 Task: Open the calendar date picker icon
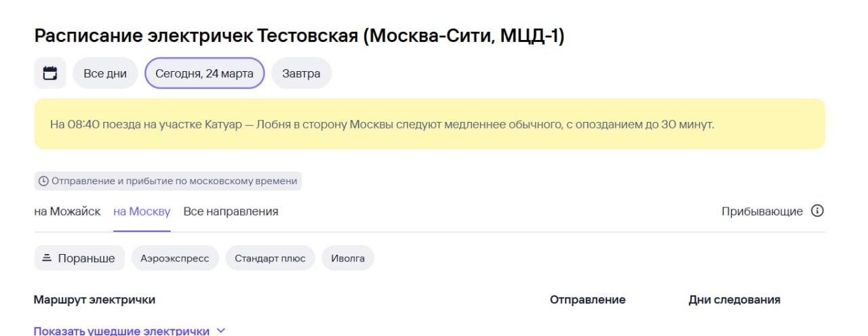pyautogui.click(x=50, y=73)
